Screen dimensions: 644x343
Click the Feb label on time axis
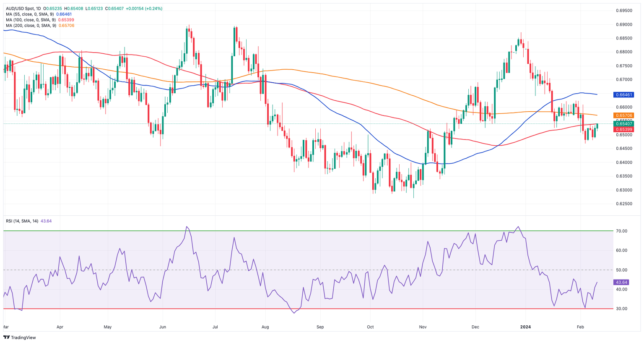click(x=580, y=326)
